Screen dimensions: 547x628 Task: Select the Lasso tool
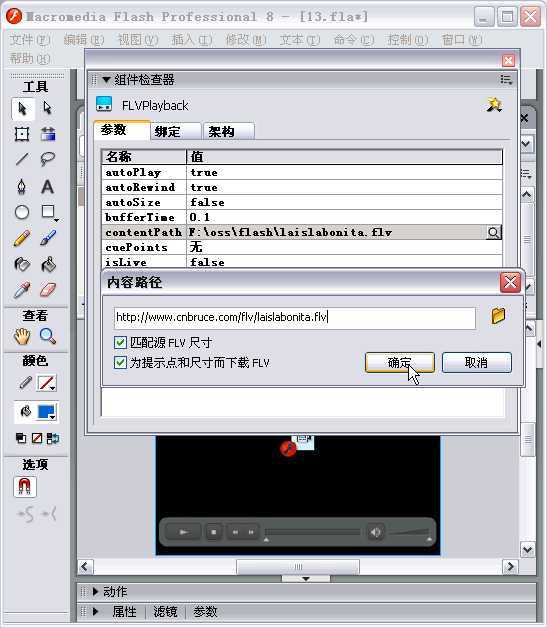point(48,159)
